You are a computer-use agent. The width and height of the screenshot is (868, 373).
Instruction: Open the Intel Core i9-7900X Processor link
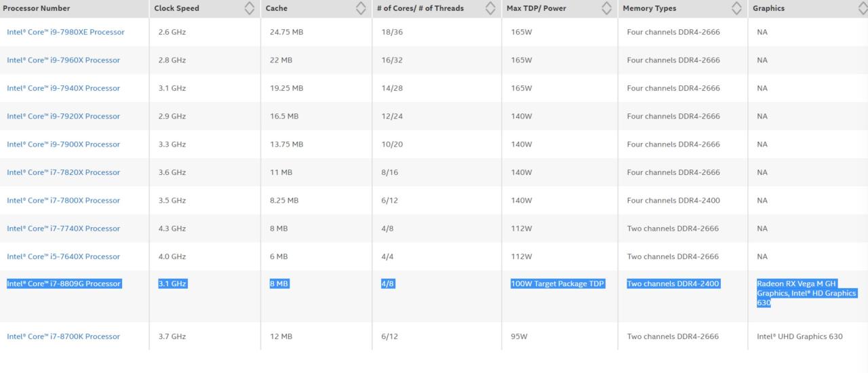pyautogui.click(x=63, y=144)
